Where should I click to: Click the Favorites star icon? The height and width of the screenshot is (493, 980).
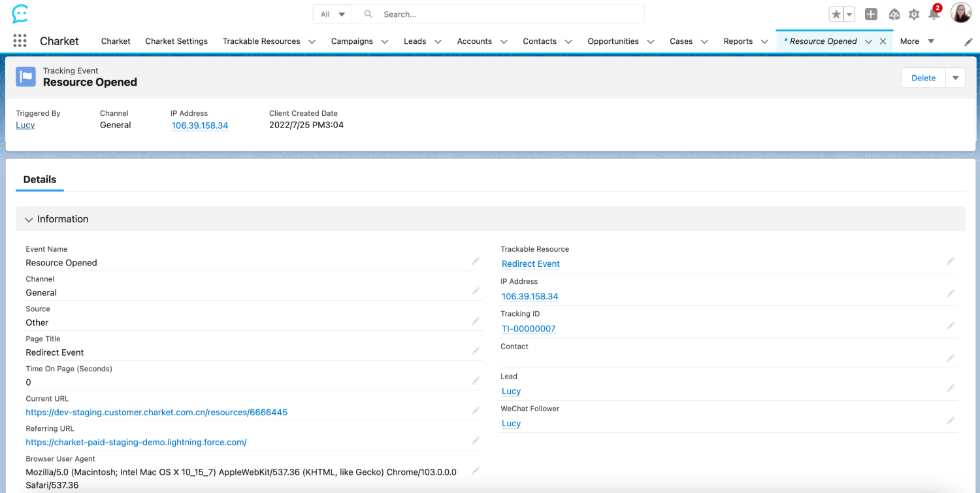click(x=836, y=14)
